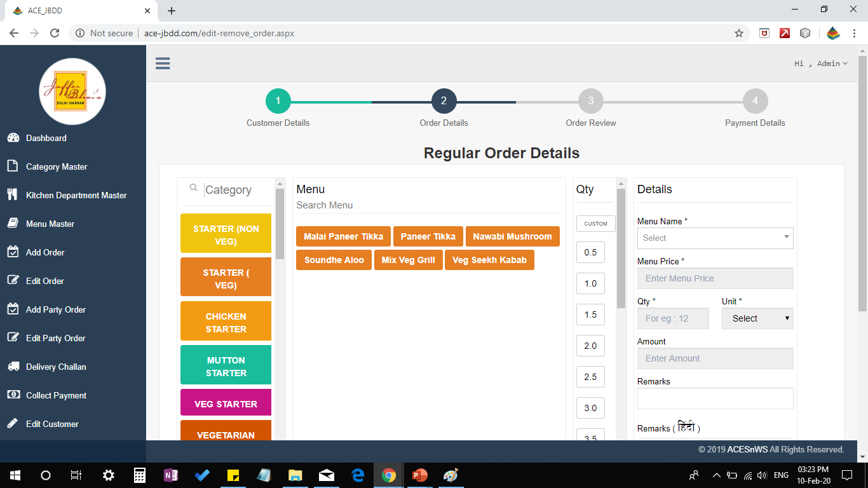Click the category list scrollbar thumb
The width and height of the screenshot is (868, 488).
click(x=280, y=224)
